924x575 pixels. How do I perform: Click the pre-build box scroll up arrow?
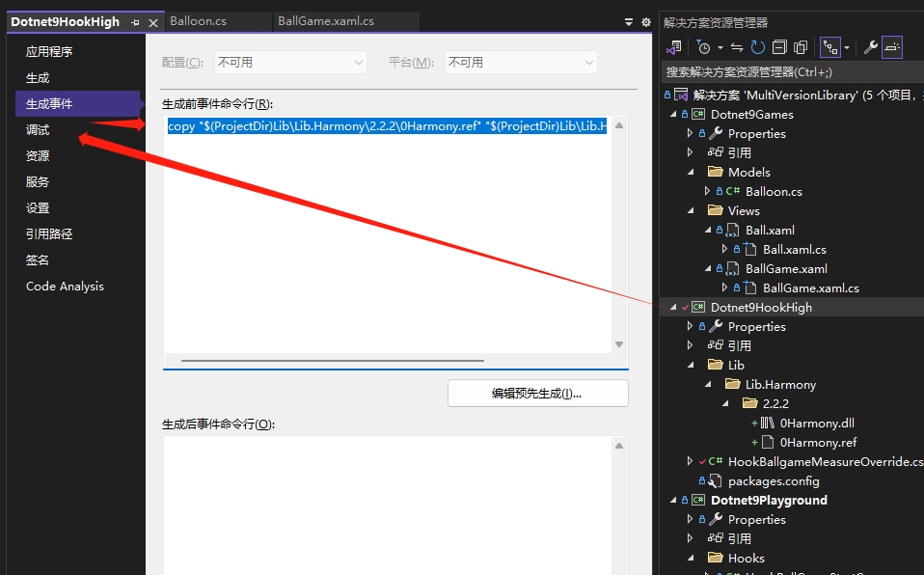tap(619, 125)
